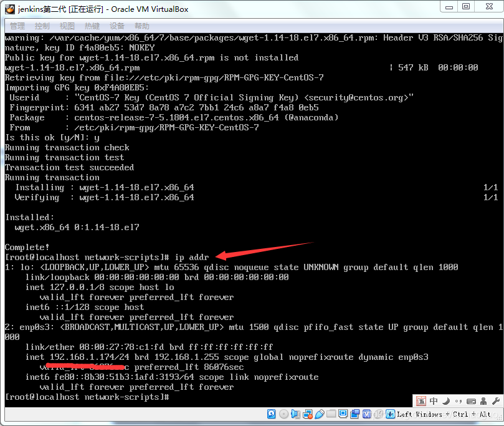Open the 管理 menu
The height and width of the screenshot is (426, 504).
(x=17, y=26)
